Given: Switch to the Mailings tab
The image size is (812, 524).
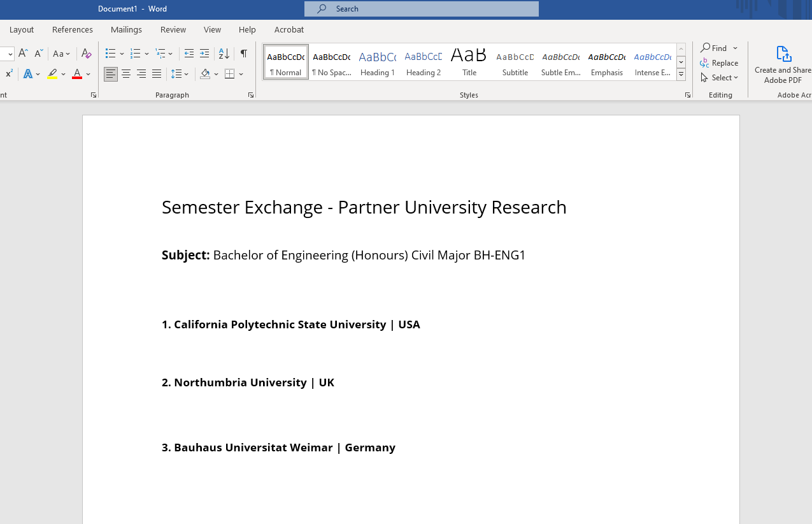Looking at the screenshot, I should (126, 29).
